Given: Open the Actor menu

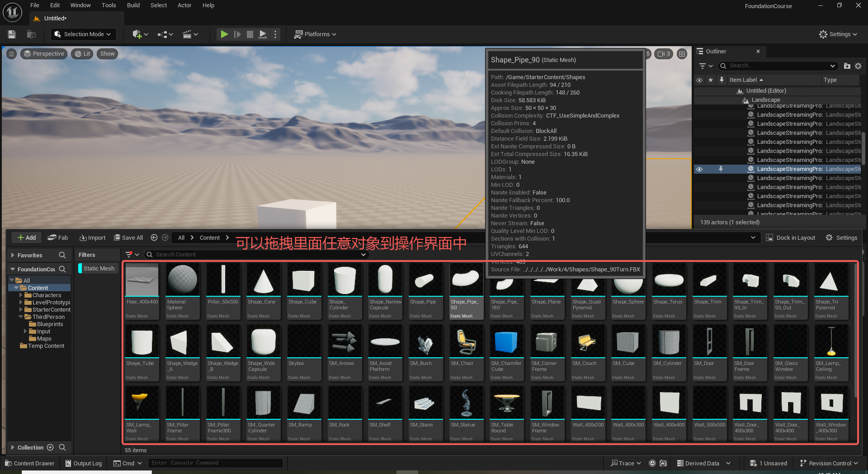Looking at the screenshot, I should coord(184,5).
